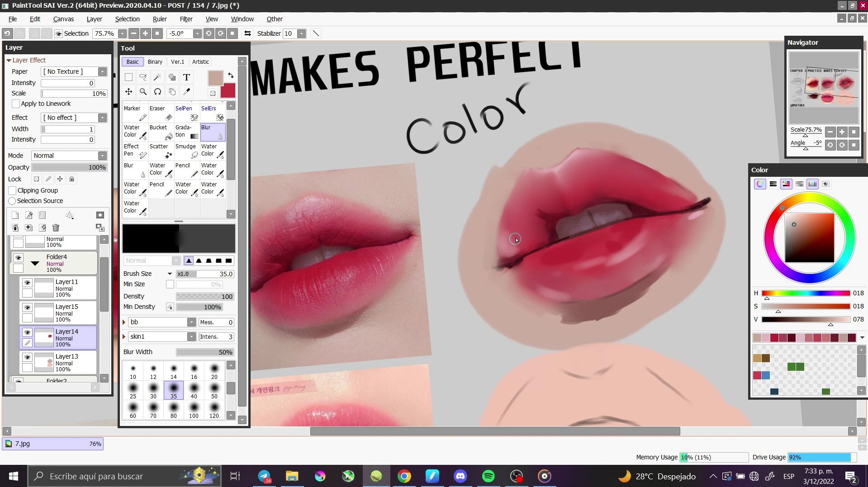
Task: Hide Layer13 using its eye icon
Action: pyautogui.click(x=27, y=357)
